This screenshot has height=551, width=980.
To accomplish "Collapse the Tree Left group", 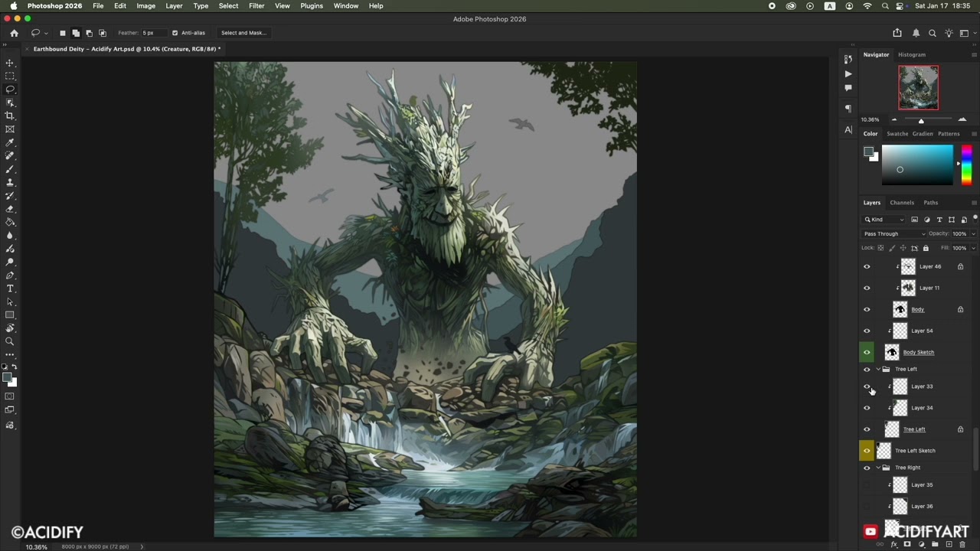I will coord(878,369).
